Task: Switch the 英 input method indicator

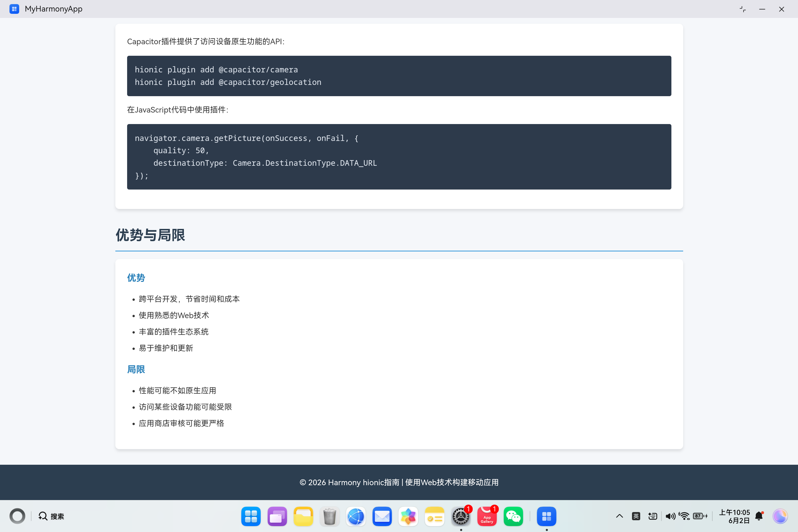Action: pos(636,516)
